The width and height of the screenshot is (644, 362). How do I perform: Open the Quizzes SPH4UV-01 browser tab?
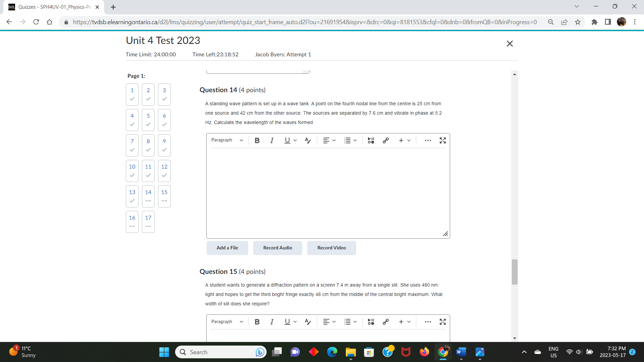50,7
